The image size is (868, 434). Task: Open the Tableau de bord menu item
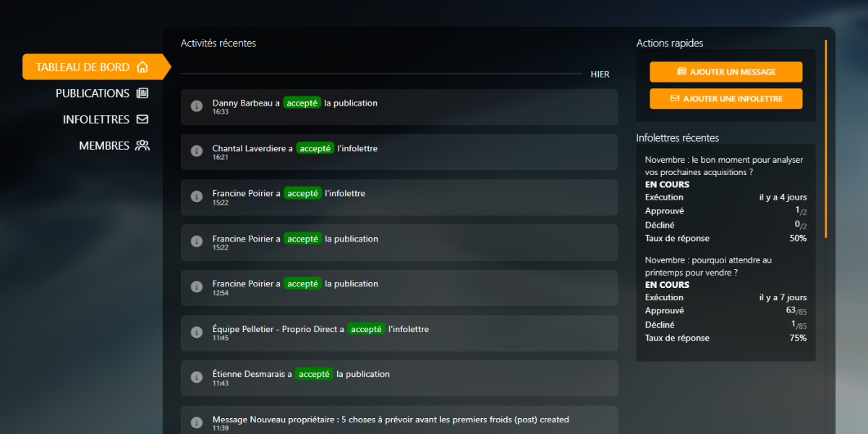96,67
